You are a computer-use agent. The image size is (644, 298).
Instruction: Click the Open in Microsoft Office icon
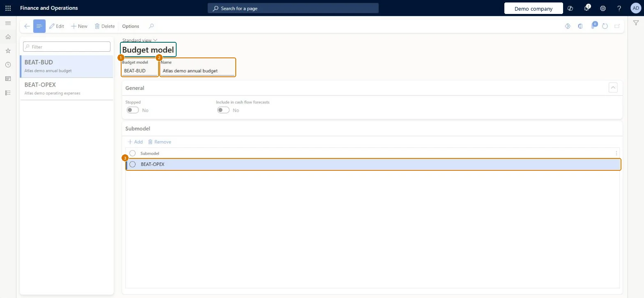pyautogui.click(x=580, y=26)
